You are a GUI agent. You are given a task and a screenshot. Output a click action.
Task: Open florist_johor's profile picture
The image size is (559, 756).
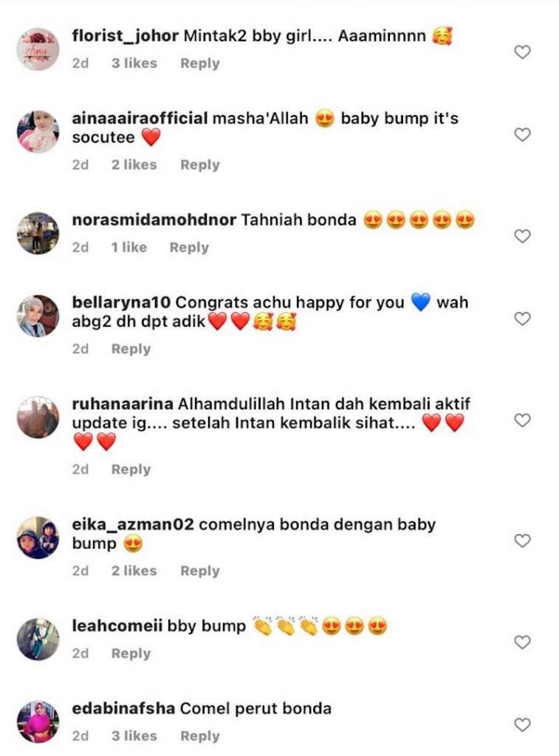[38, 49]
